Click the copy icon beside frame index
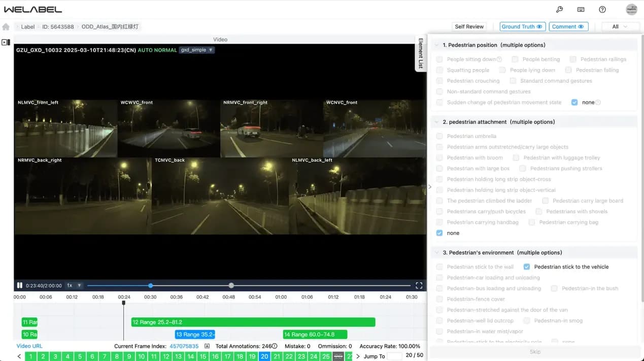This screenshot has height=361, width=644. pos(207,346)
